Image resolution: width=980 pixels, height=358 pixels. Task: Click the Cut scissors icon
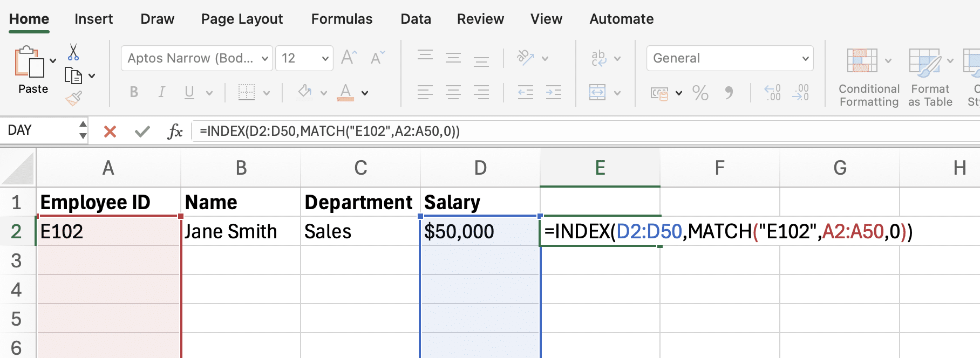coord(73,52)
